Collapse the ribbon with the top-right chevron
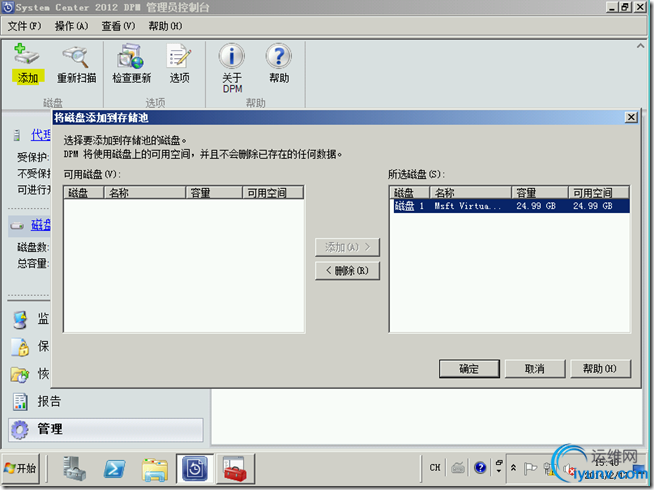This screenshot has height=490, width=654. (x=640, y=46)
